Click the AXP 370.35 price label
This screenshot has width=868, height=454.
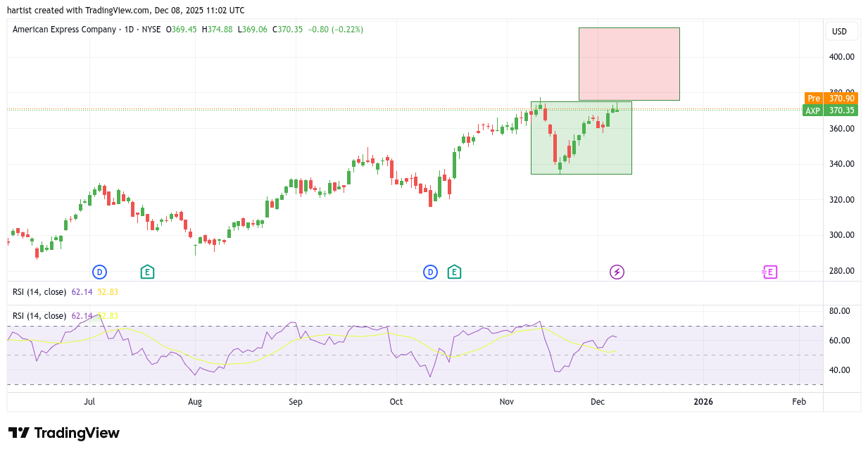[829, 111]
